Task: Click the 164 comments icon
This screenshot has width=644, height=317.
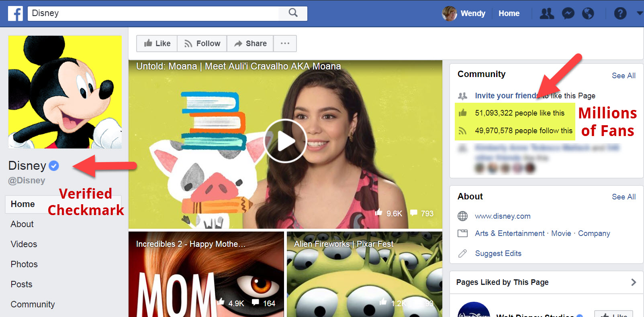Action: coord(256,303)
